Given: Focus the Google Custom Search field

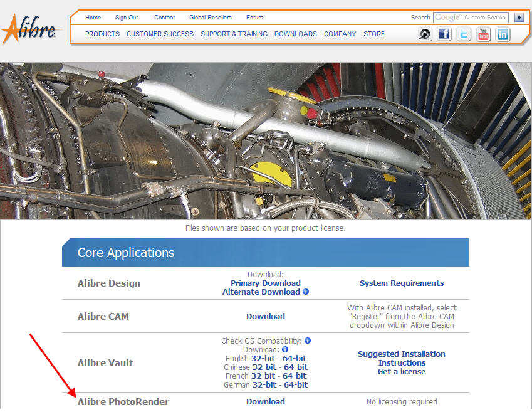Looking at the screenshot, I should [471, 18].
